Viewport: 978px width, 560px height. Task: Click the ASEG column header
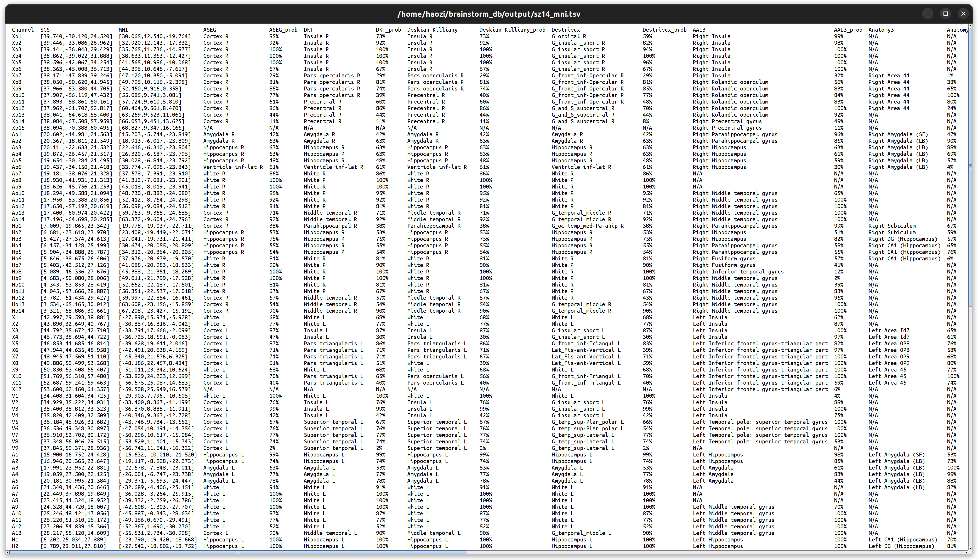pos(210,30)
